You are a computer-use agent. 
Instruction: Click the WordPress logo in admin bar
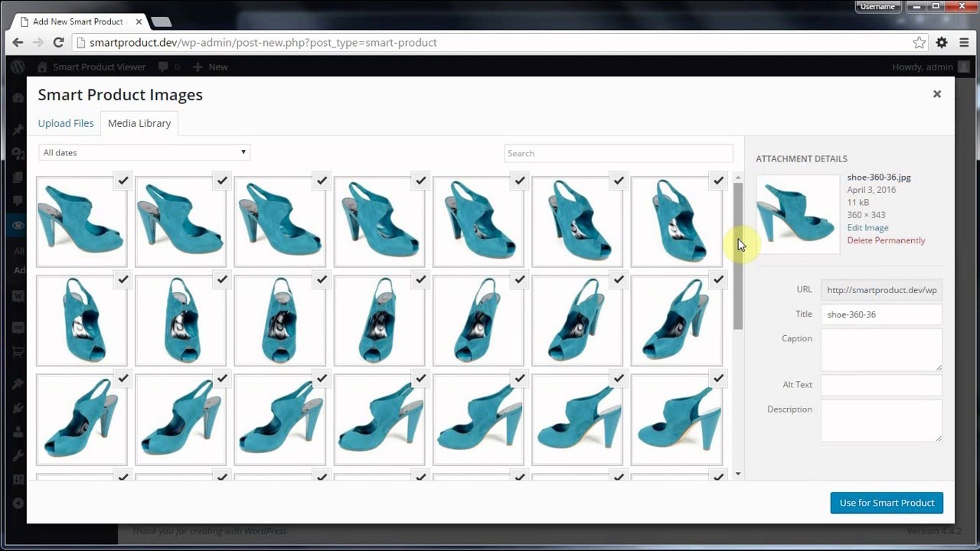[x=17, y=67]
